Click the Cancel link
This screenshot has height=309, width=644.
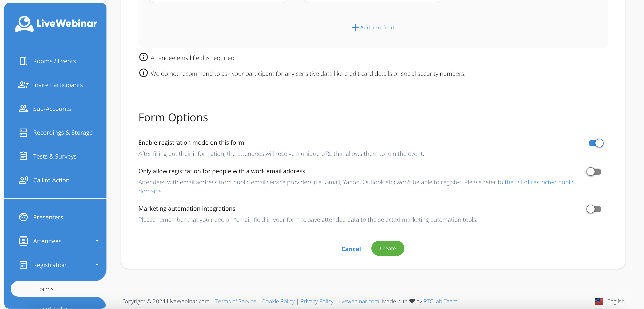click(351, 249)
